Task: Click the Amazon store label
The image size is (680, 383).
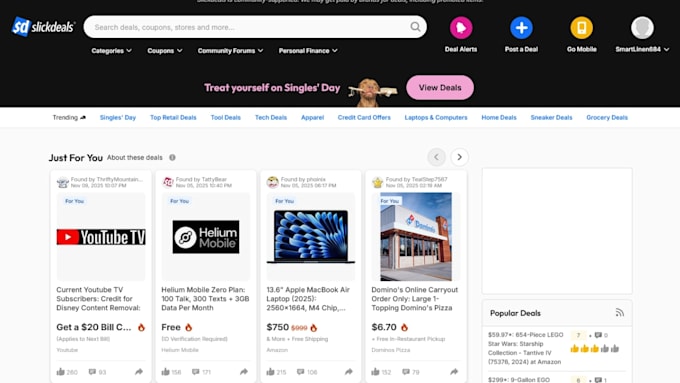Action: (277, 350)
